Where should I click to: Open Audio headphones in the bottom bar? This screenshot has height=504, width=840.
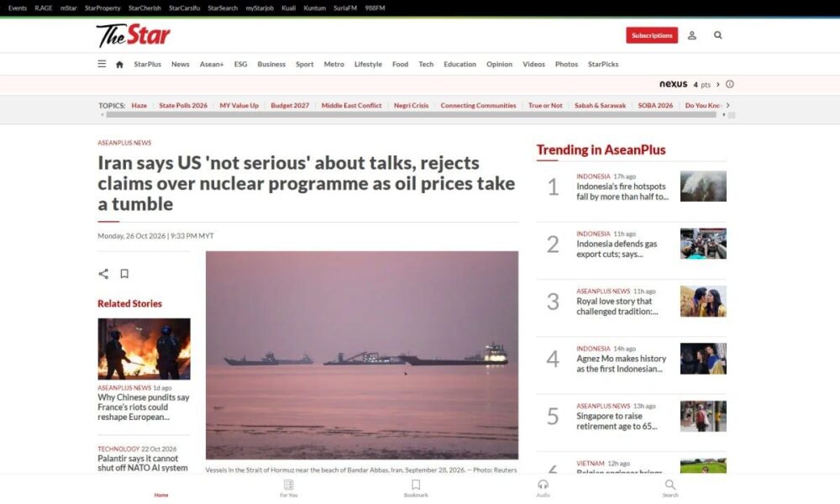(x=543, y=488)
